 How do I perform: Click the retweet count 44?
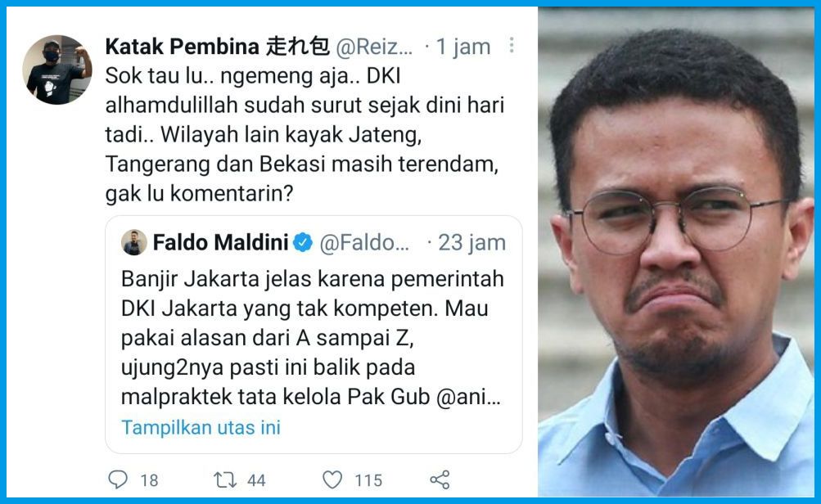pyautogui.click(x=256, y=480)
